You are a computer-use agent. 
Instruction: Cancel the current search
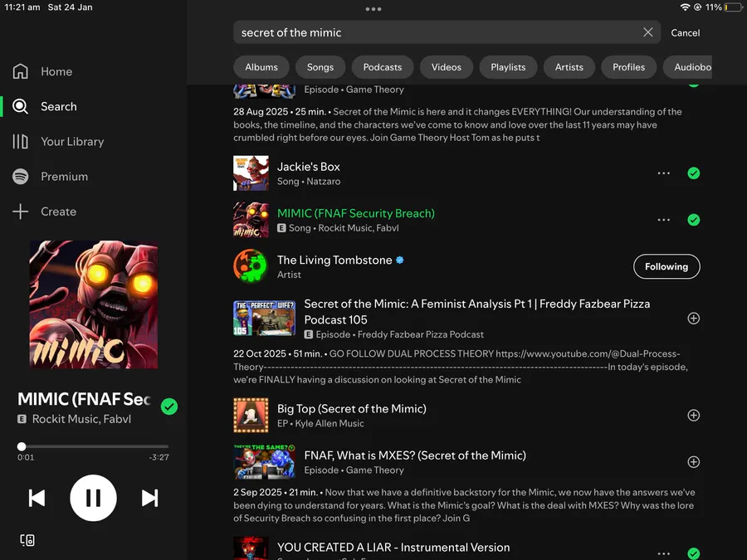point(685,33)
